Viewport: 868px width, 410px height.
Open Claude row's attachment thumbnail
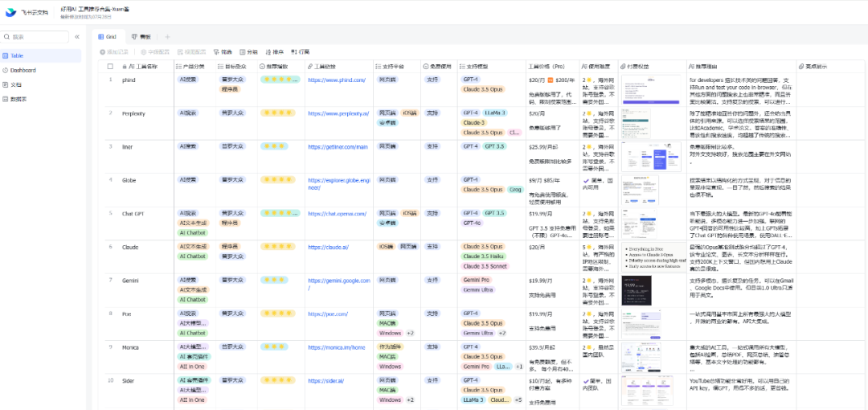point(652,257)
